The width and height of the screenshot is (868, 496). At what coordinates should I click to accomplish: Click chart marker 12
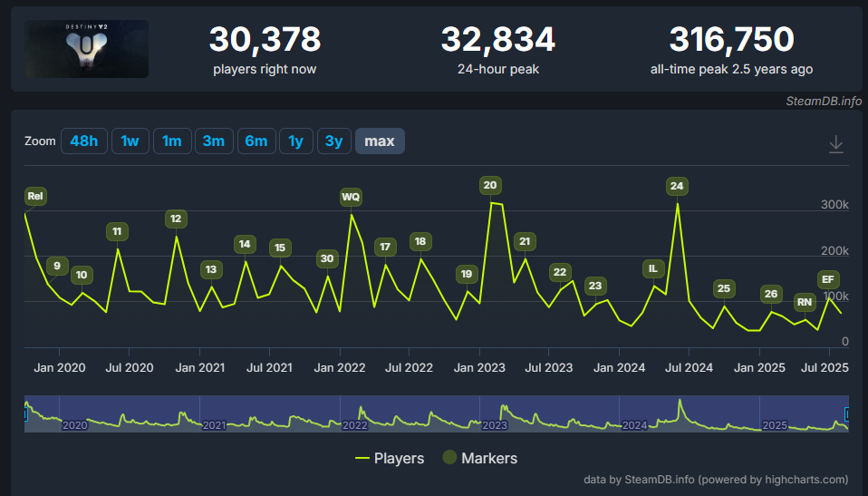click(176, 219)
